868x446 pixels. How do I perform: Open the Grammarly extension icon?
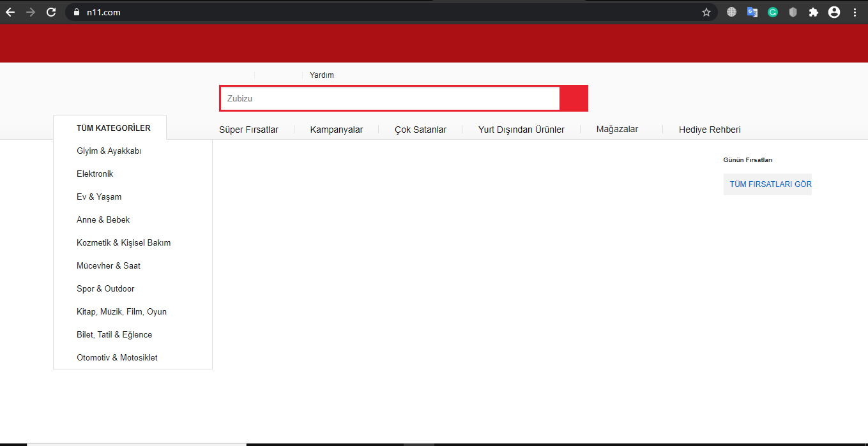pos(773,12)
